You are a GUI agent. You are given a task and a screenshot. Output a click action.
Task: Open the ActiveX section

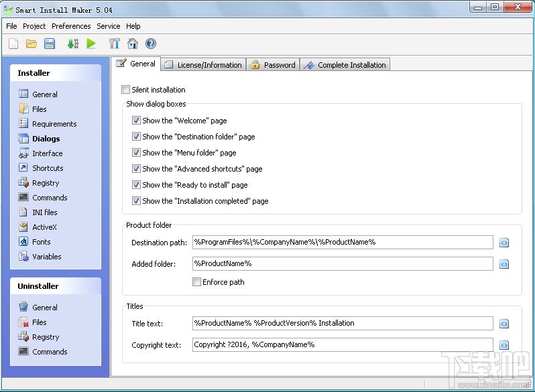pos(38,227)
